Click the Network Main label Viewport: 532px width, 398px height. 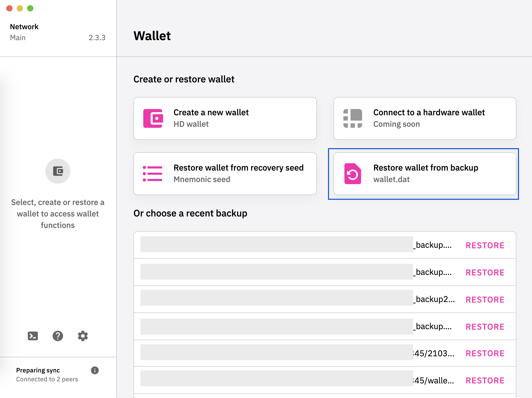24,32
